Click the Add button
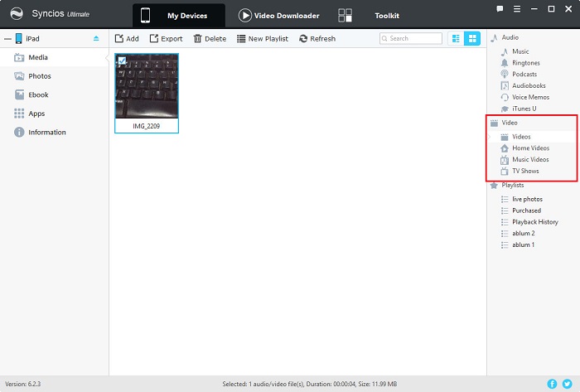The image size is (580, 392). click(127, 39)
